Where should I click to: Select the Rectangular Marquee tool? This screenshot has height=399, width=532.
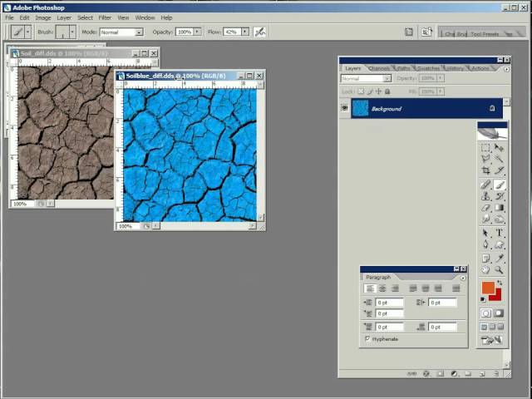485,148
